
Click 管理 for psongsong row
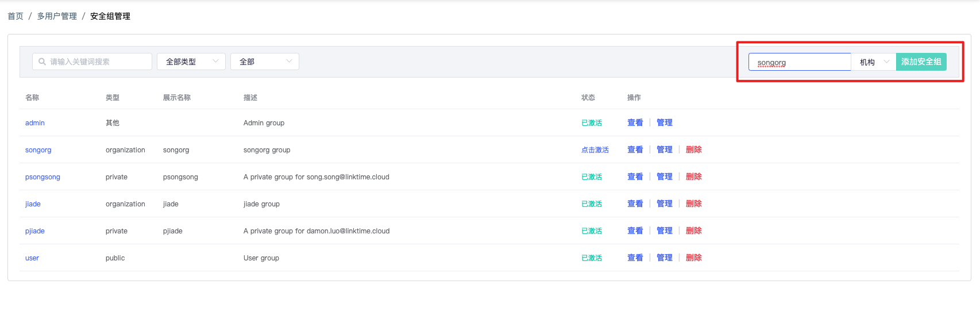coord(665,176)
